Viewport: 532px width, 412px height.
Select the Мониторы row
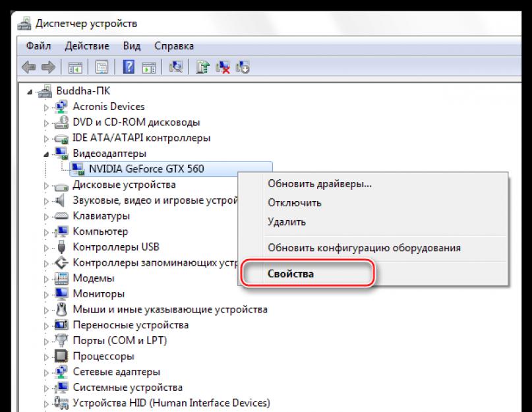pos(99,294)
